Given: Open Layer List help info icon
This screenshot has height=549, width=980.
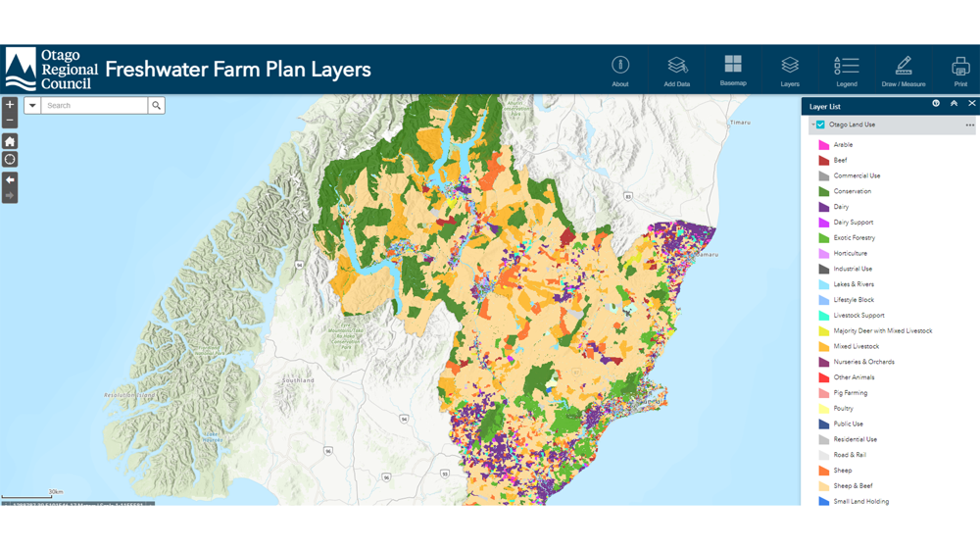Looking at the screenshot, I should point(936,103).
